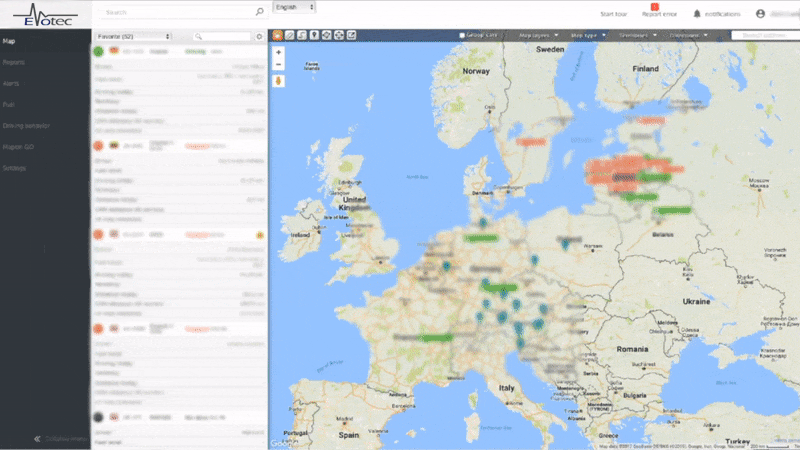Zoom in on the map
The height and width of the screenshot is (450, 800).
[279, 52]
